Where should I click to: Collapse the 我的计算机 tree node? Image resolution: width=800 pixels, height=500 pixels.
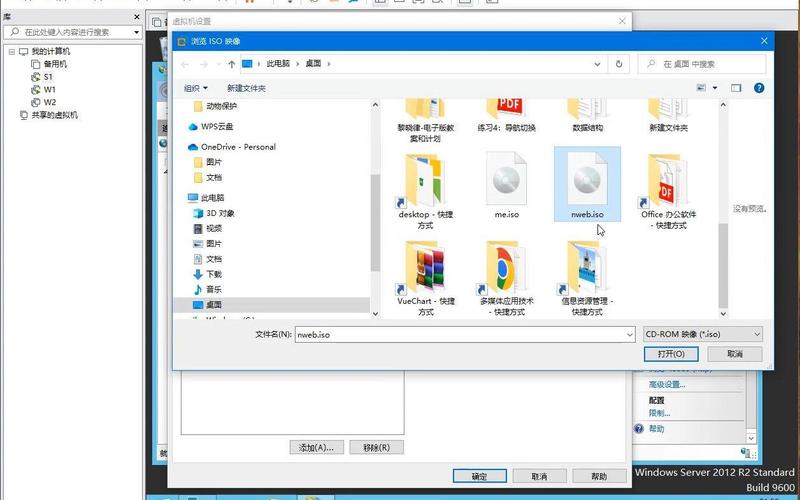[12, 52]
